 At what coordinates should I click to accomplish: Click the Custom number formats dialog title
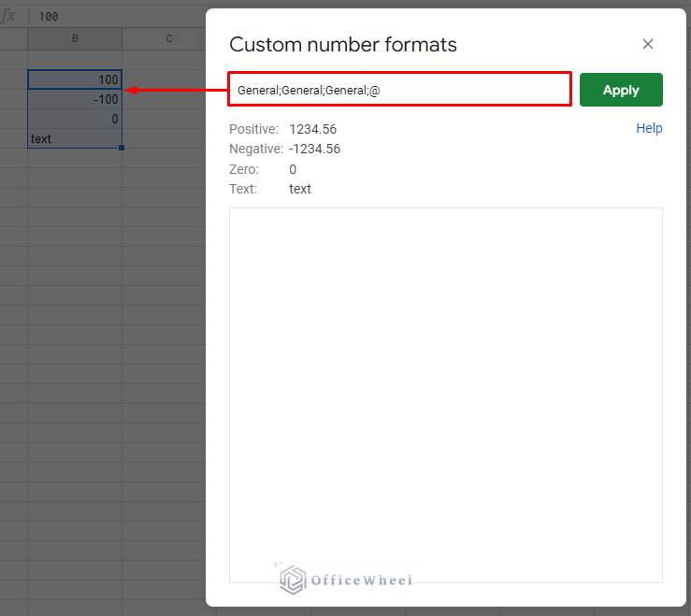tap(343, 45)
